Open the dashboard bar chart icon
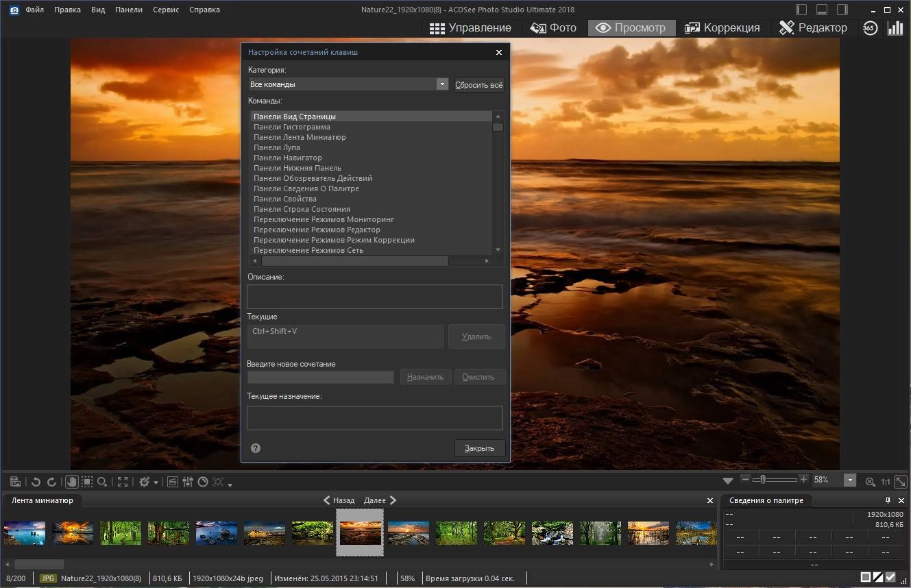This screenshot has height=588, width=911. pyautogui.click(x=895, y=28)
